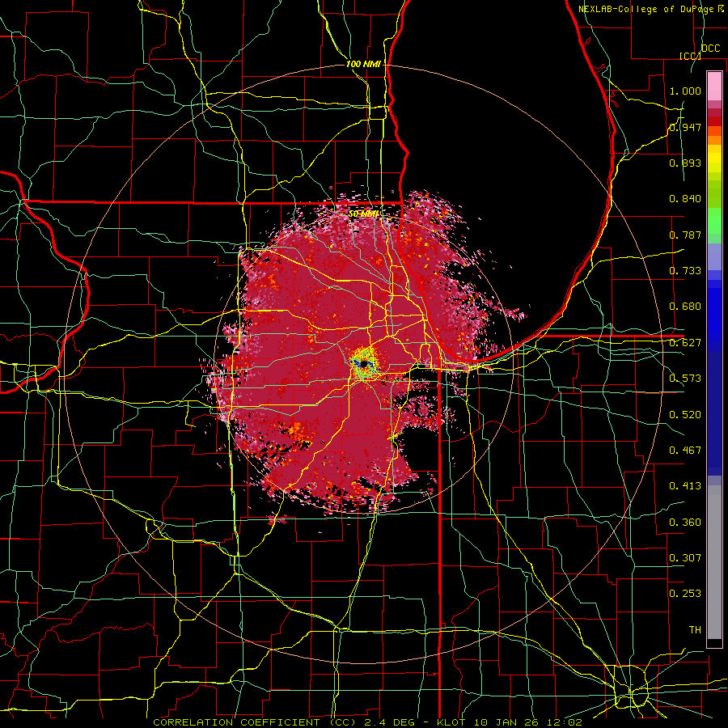Click the 100 NMI range ring label

tap(363, 64)
